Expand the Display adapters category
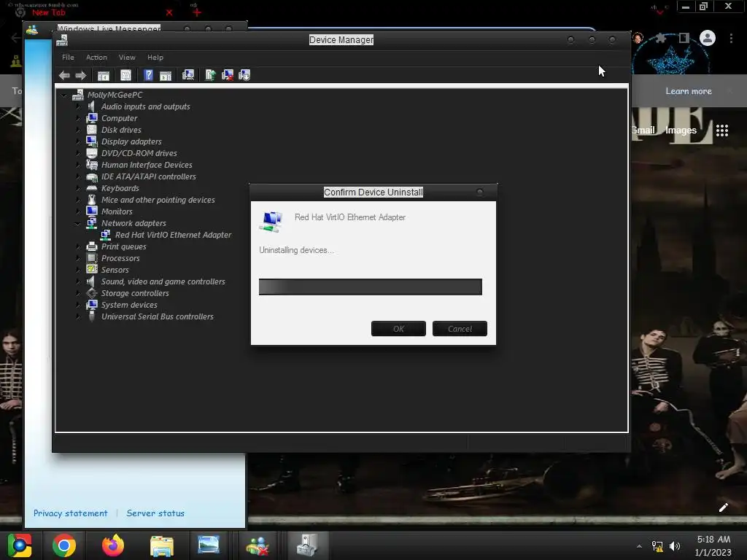 pos(78,142)
